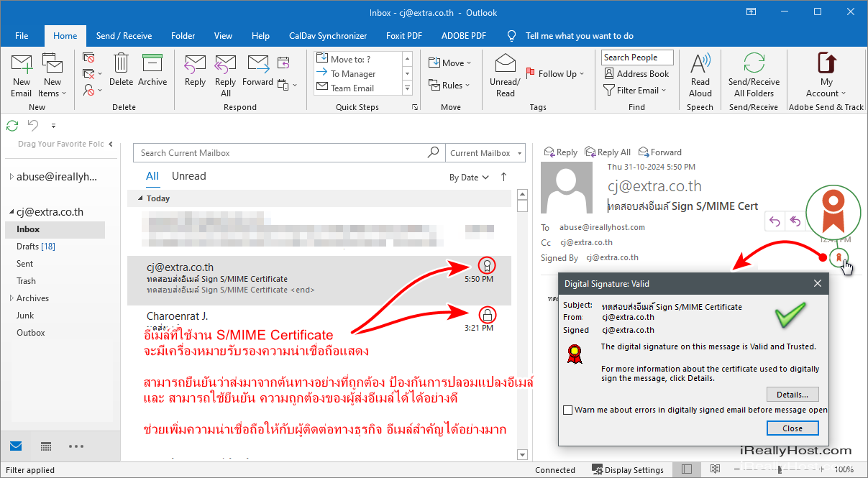Open the Move dropdown
Image resolution: width=868 pixels, height=478 pixels.
(449, 63)
